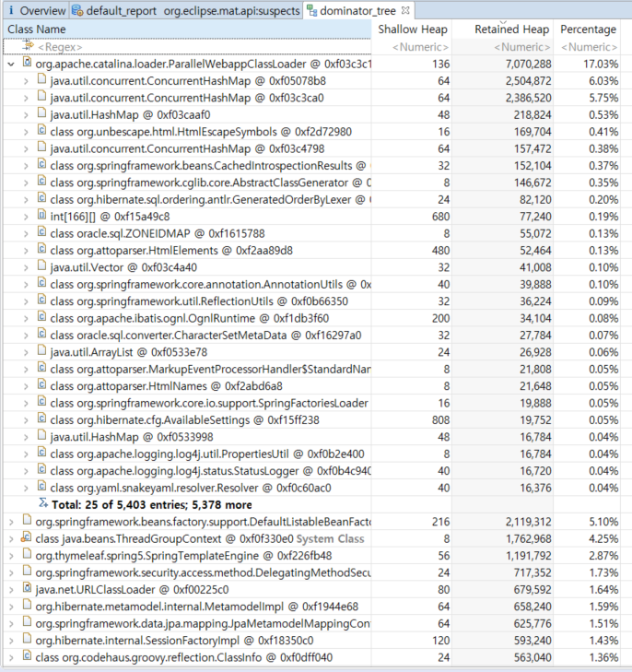Close the dominator_tree tab
This screenshot has height=672, width=632.
pyautogui.click(x=405, y=10)
